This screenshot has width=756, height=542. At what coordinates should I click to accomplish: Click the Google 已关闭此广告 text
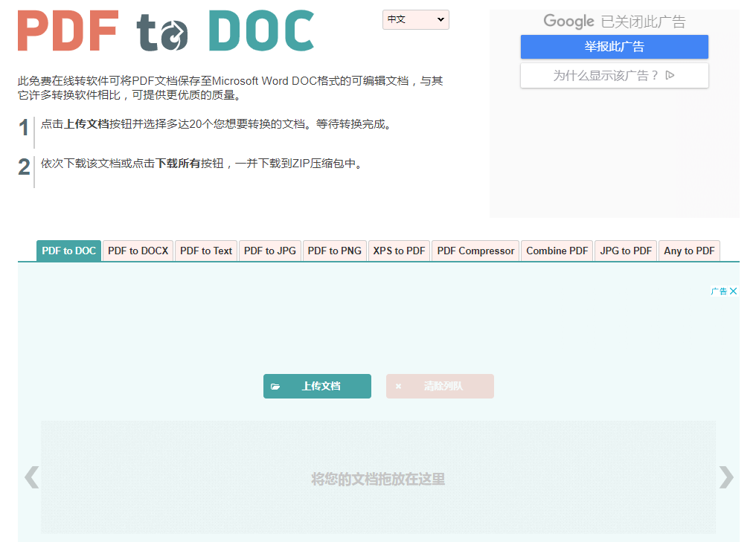(615, 22)
